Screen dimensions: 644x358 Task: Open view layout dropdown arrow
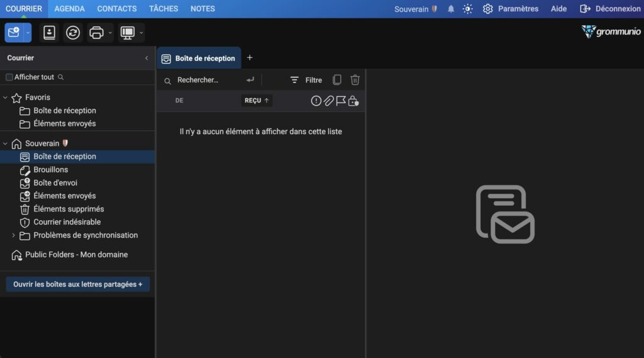point(142,33)
